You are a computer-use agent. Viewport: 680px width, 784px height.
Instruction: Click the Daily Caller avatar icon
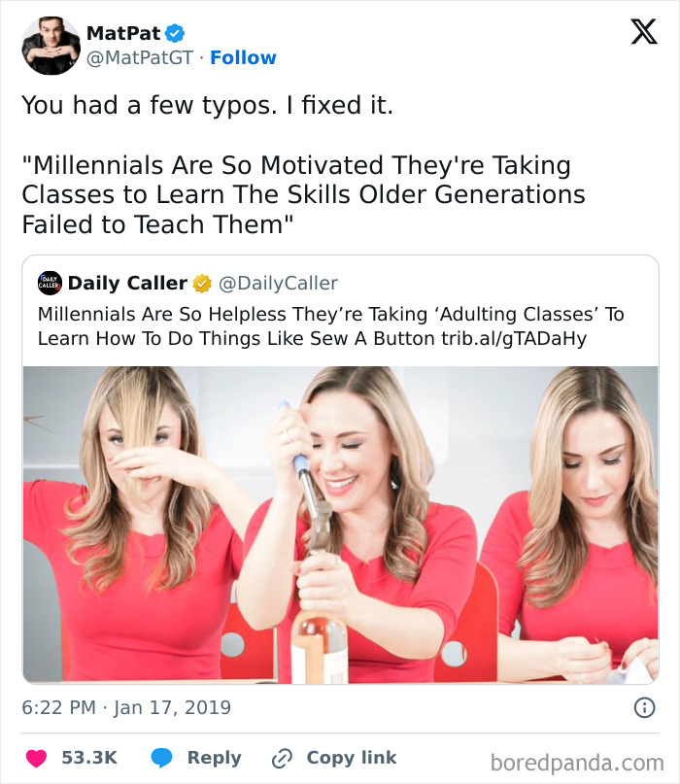[x=50, y=283]
